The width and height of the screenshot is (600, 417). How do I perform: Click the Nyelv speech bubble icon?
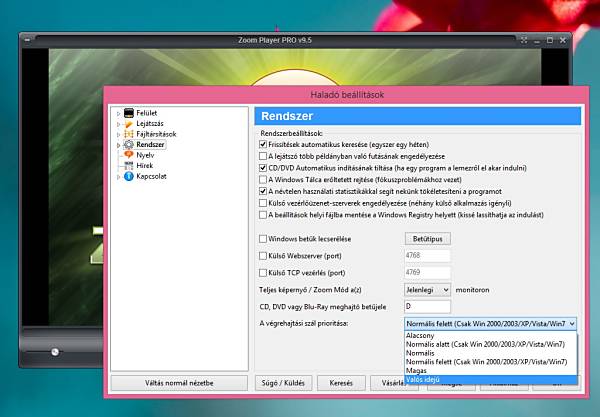pos(129,155)
